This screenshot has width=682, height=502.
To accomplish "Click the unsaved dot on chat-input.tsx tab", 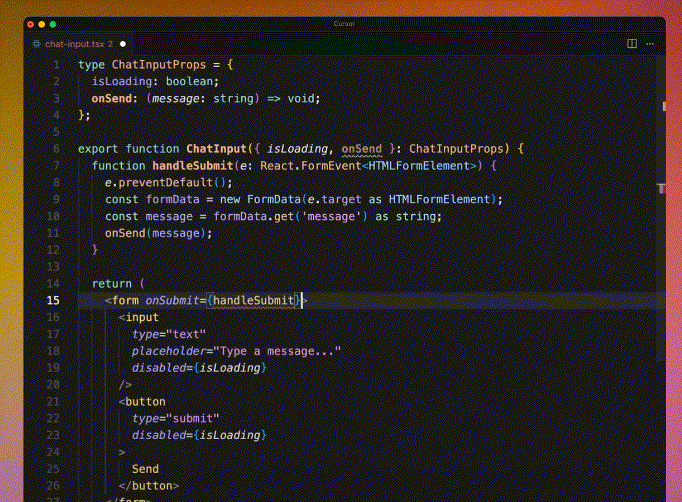I will [123, 44].
